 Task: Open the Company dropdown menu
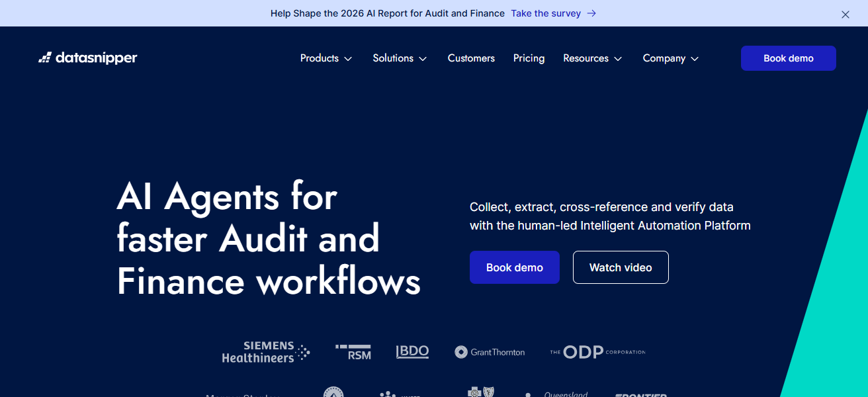[x=670, y=58]
